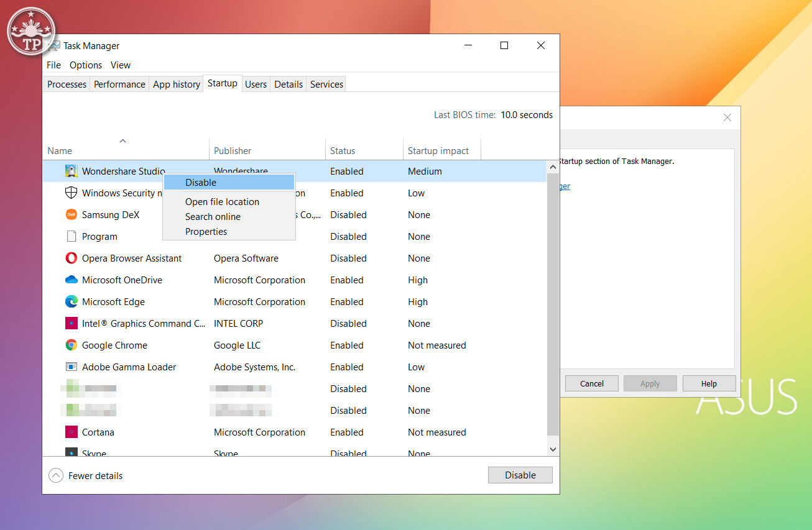Click the Wondershare Studio app icon
812x530 pixels.
[x=72, y=171]
